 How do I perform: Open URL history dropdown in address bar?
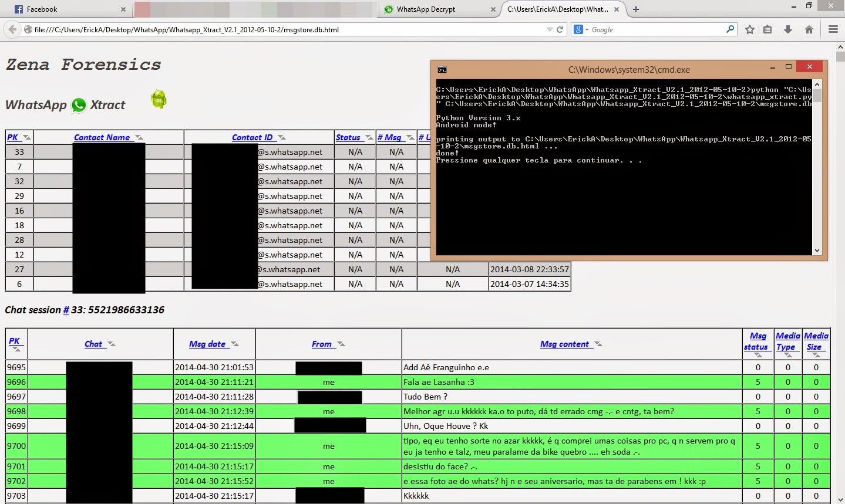549,29
